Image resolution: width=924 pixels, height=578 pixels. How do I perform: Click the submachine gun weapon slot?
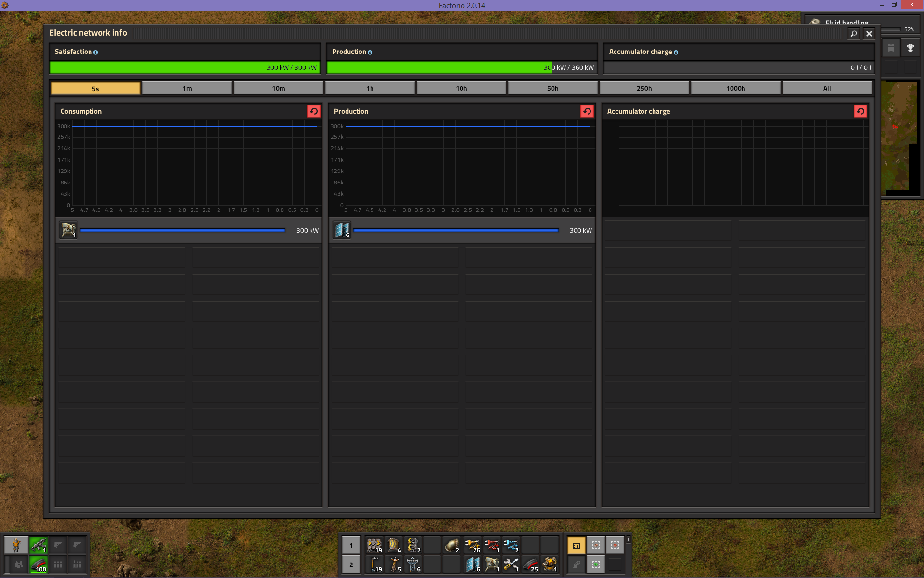[38, 545]
